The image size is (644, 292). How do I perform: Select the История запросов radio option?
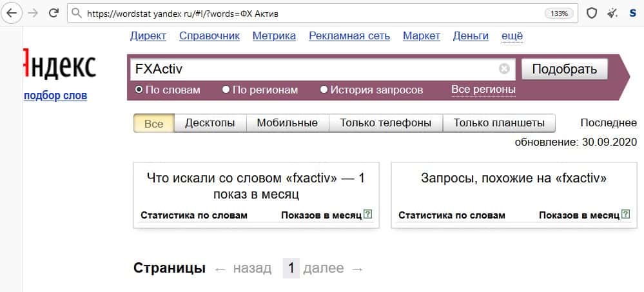[x=371, y=90]
